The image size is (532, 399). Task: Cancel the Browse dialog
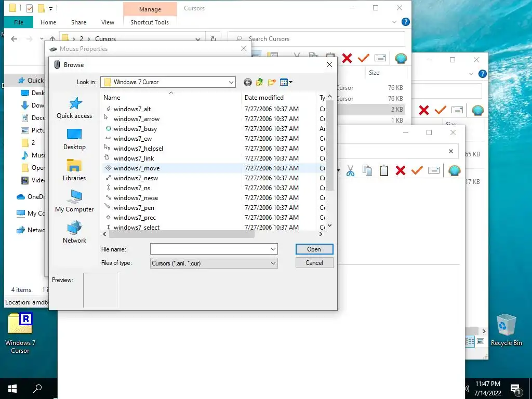point(314,262)
